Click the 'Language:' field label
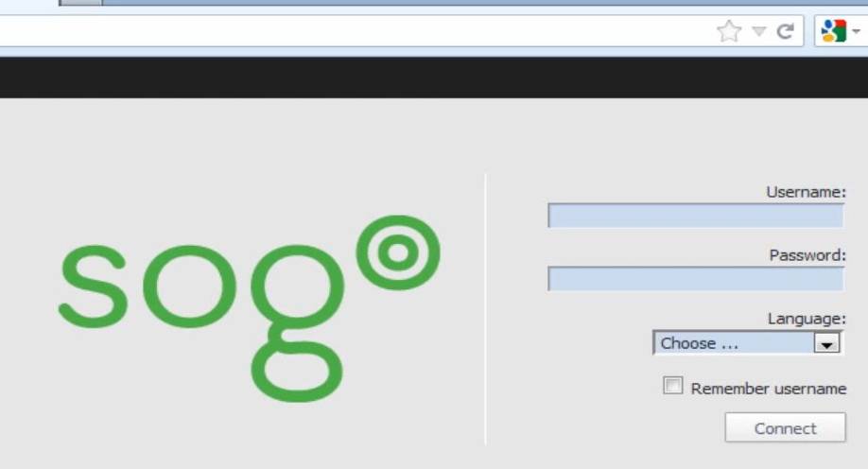The height and width of the screenshot is (469, 868). [807, 319]
